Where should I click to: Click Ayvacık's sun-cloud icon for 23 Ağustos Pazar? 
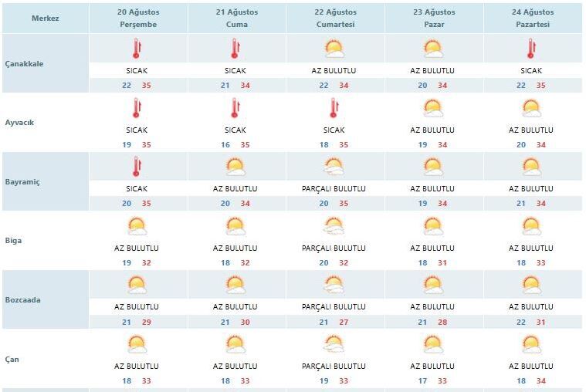tap(433, 108)
